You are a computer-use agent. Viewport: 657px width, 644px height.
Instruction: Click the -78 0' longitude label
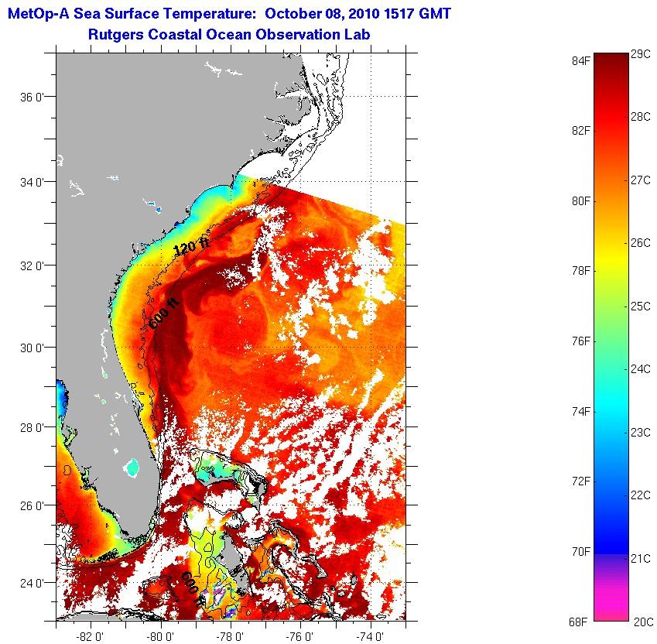(230, 636)
